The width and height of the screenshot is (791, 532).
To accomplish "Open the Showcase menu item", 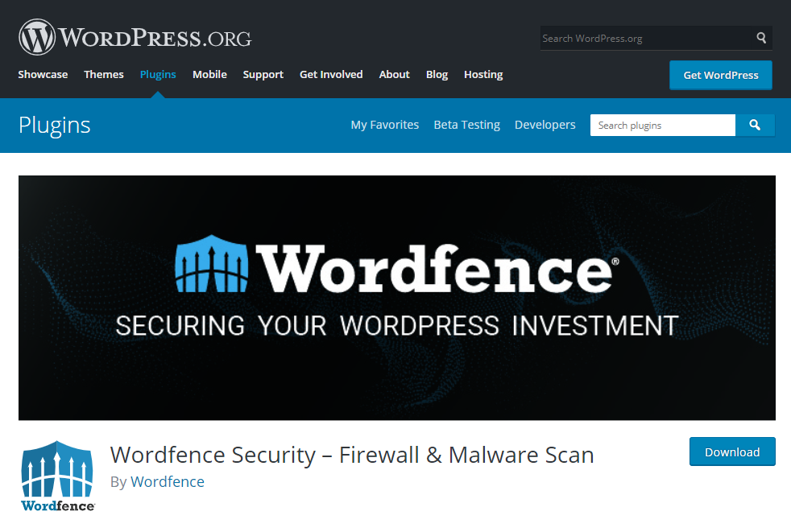I will point(43,75).
